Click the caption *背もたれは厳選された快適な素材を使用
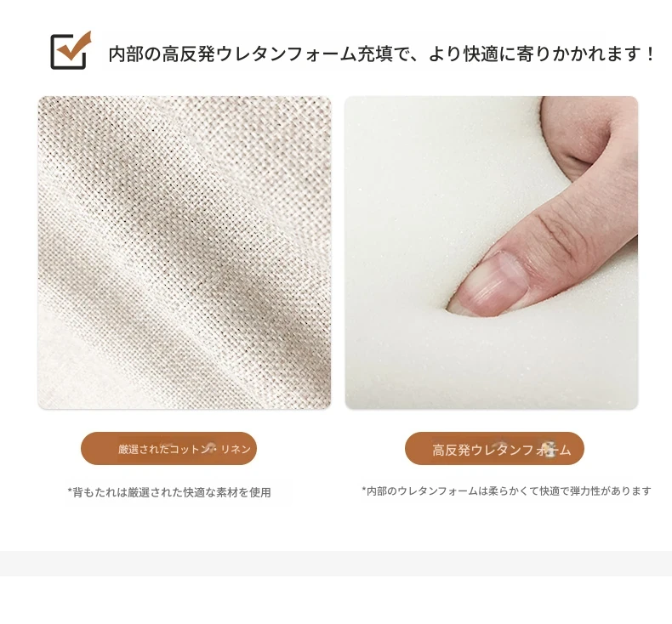The height and width of the screenshot is (624, 672). click(x=169, y=492)
